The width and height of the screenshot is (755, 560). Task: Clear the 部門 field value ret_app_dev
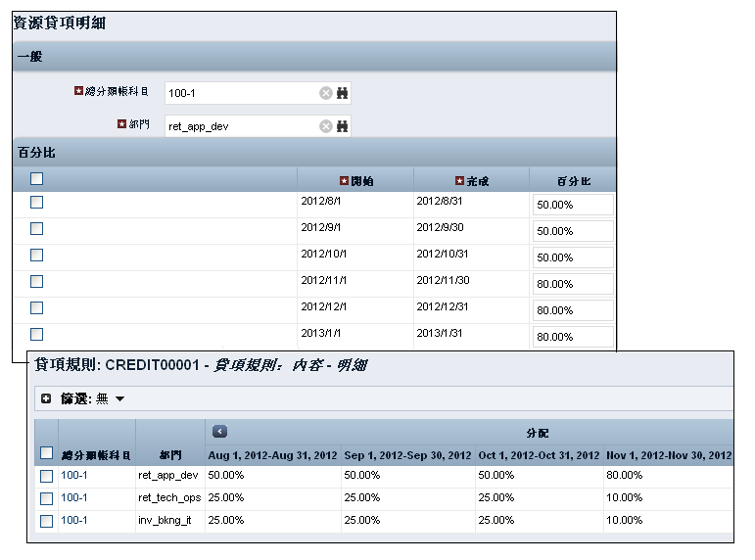click(326, 126)
